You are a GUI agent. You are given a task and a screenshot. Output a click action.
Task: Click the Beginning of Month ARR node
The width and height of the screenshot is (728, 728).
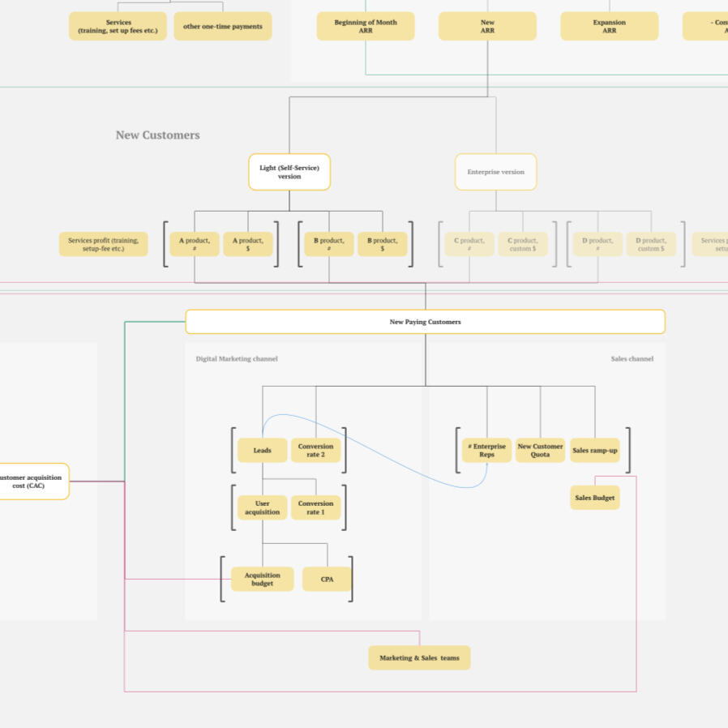[x=366, y=26]
